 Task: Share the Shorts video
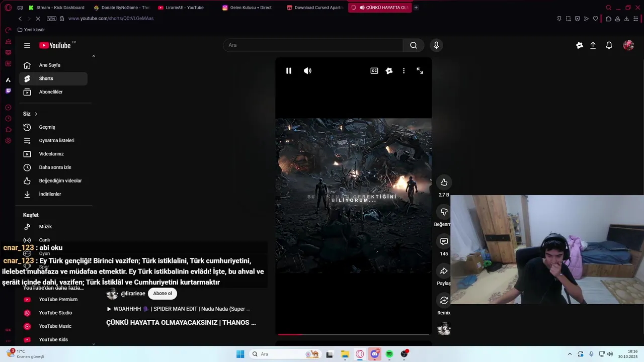tap(444, 271)
